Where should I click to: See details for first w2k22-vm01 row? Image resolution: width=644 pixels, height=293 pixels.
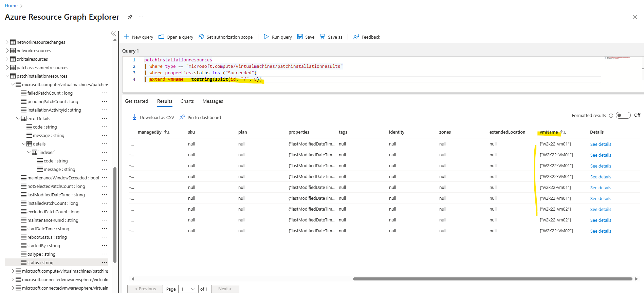coord(601,144)
